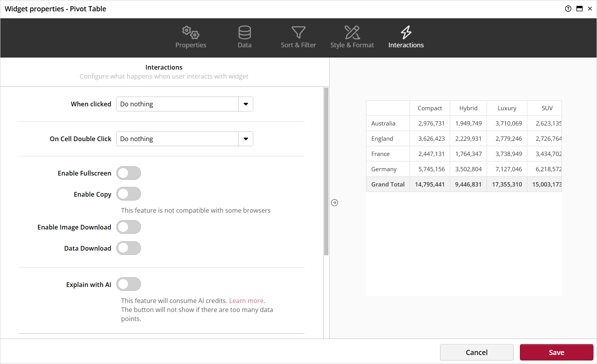This screenshot has height=364, width=597.
Task: Collapse preview with circled arrow icon
Action: [x=334, y=203]
